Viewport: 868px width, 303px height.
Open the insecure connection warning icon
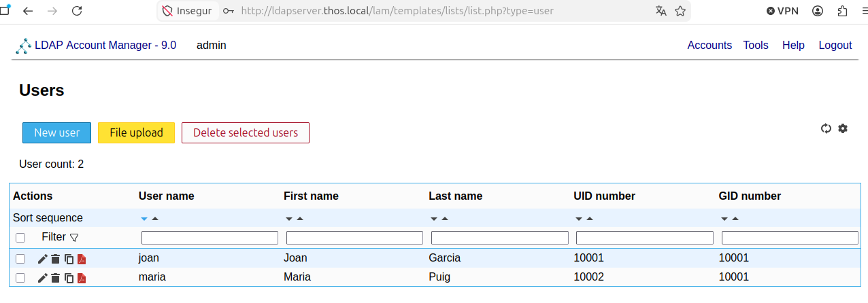(x=167, y=11)
